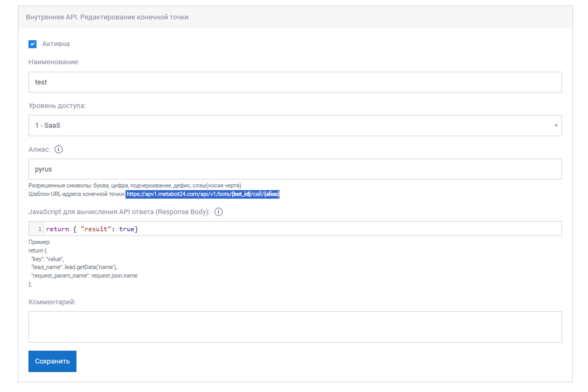Image resolution: width=588 pixels, height=392 pixels.
Task: Click the Наименование field label
Action: [x=54, y=62]
